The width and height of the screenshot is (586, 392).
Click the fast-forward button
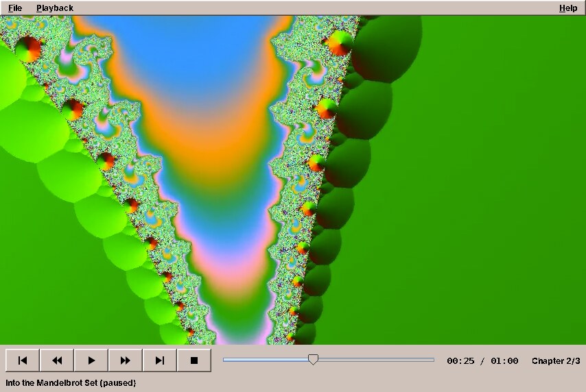(x=125, y=360)
